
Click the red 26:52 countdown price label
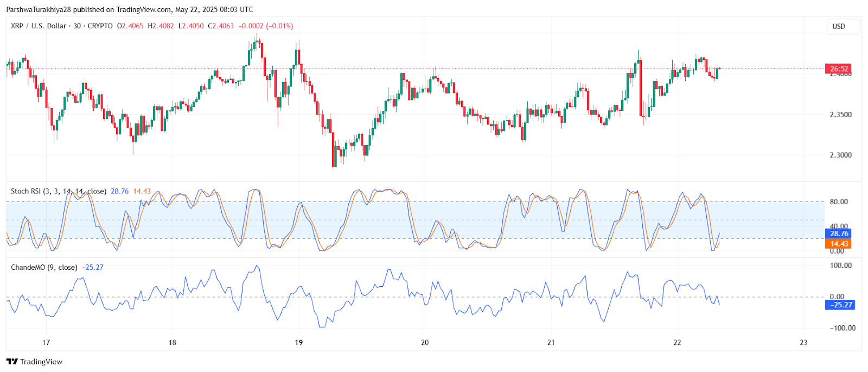(838, 68)
